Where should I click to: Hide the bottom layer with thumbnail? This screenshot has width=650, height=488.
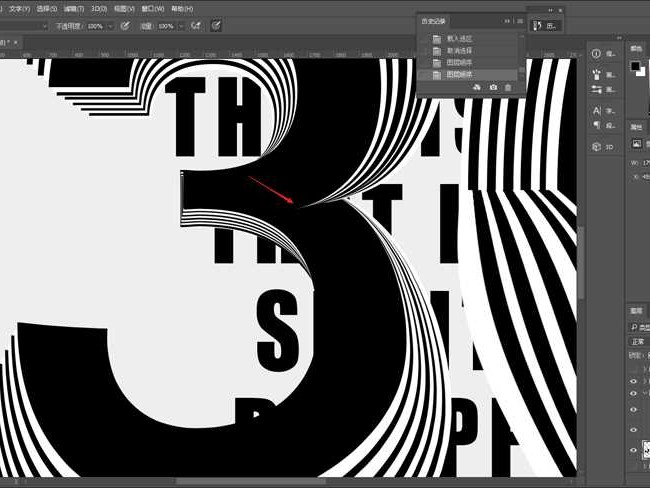[633, 451]
